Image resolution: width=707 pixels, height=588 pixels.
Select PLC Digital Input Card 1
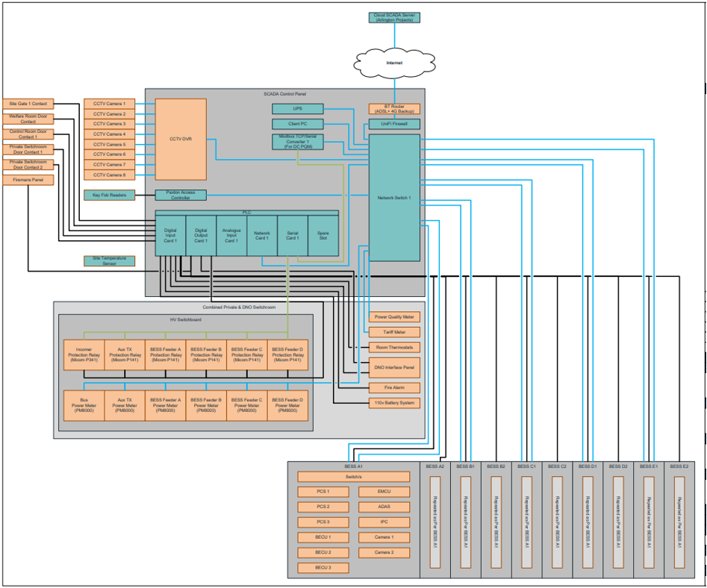(x=170, y=236)
